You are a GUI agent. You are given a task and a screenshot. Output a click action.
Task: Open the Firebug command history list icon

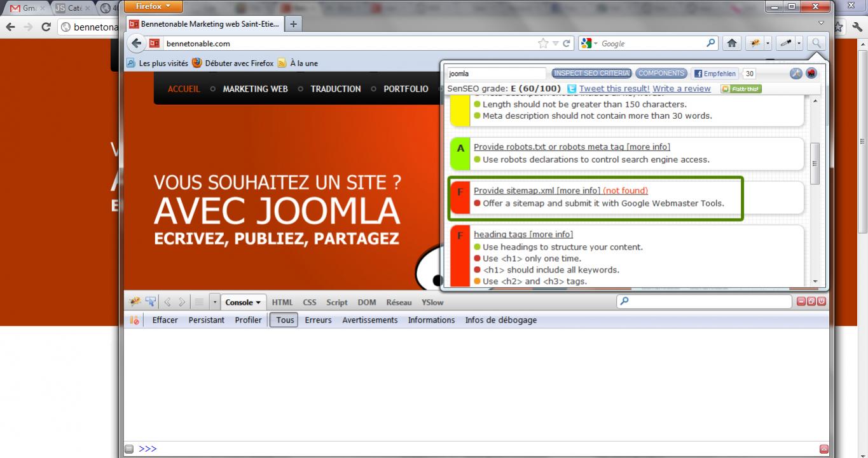click(198, 302)
